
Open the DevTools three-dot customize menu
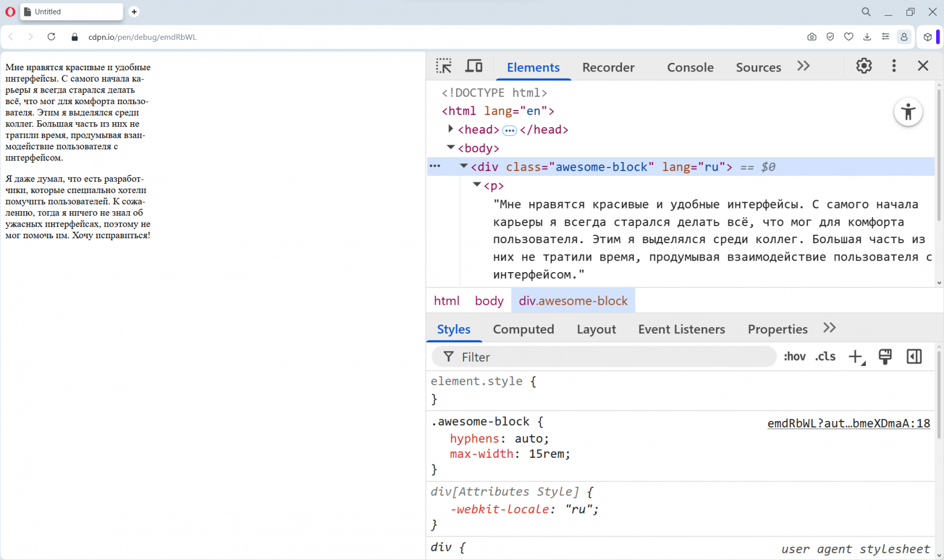(x=894, y=66)
